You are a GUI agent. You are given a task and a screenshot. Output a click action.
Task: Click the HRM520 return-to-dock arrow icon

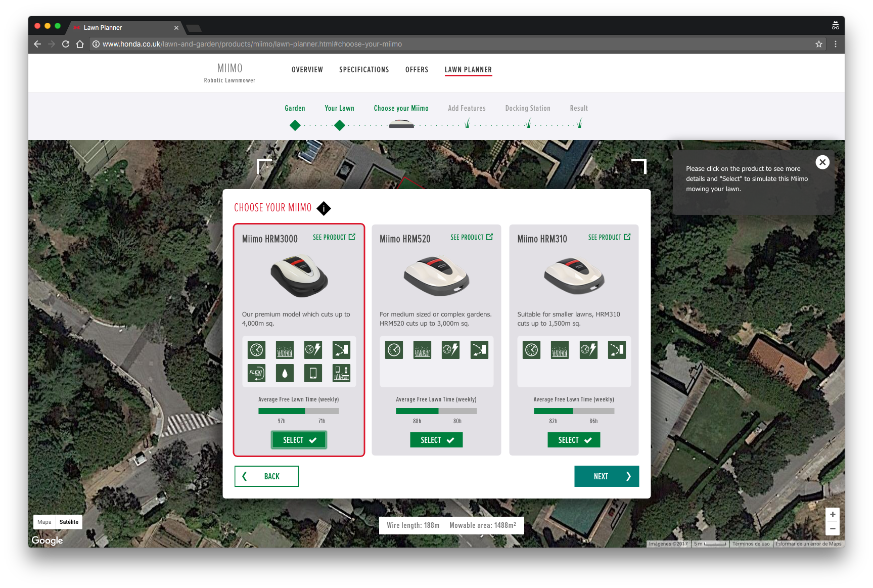click(479, 350)
